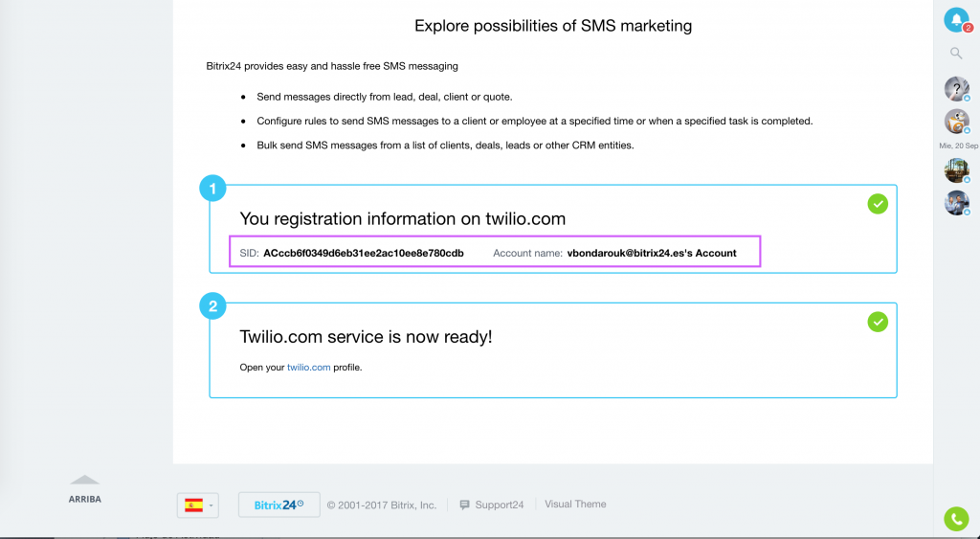Viewport: 980px width, 539px height.
Task: Click the copyright text 2001-2017 Bitrix, Inc.
Action: coord(381,505)
